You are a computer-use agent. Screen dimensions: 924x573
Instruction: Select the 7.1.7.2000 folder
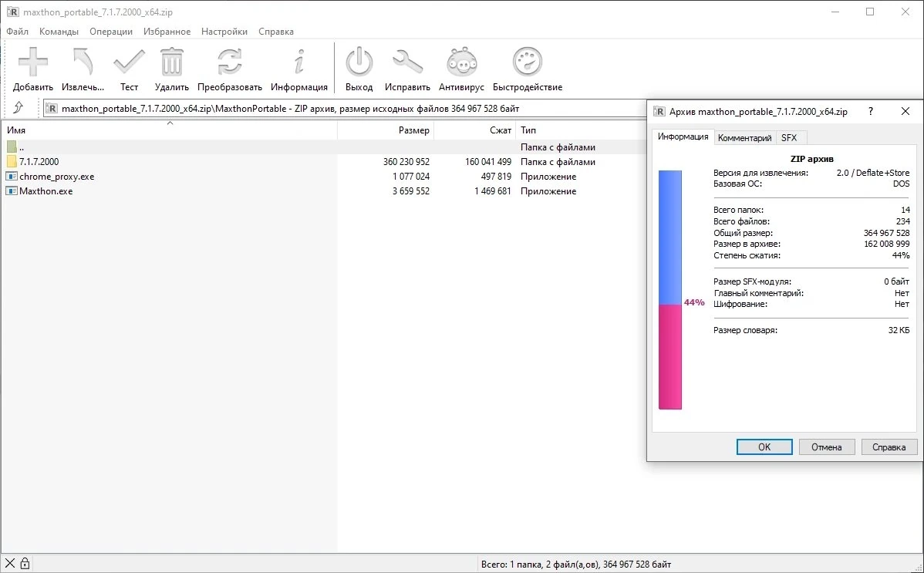coord(39,161)
